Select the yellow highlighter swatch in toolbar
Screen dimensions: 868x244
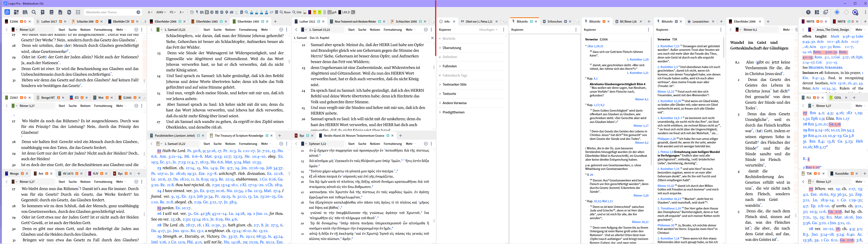[314, 12]
